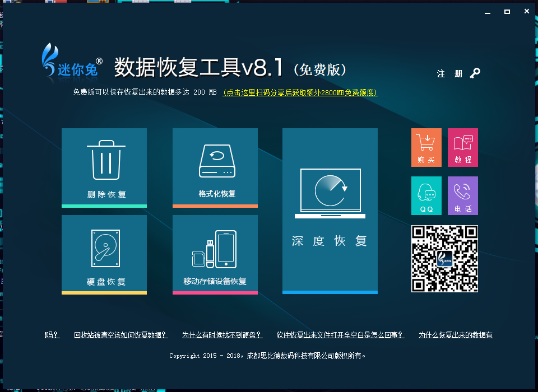Image resolution: width=538 pixels, height=392 pixels.
Task: Open the 删除恢复 (deleted file recovery) tile
Action: coord(104,167)
